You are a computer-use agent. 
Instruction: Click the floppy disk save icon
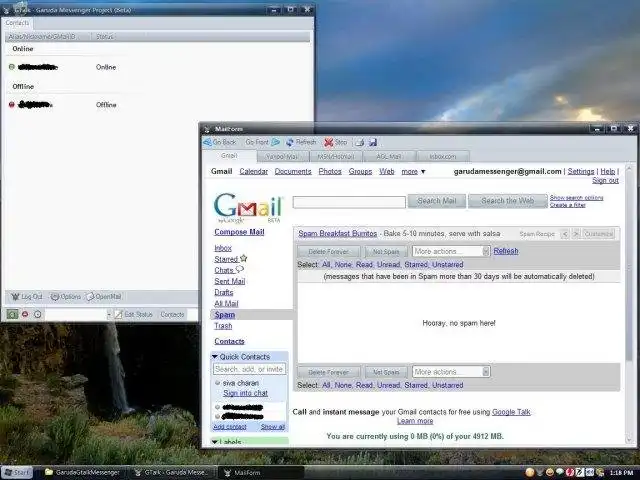click(x=373, y=142)
